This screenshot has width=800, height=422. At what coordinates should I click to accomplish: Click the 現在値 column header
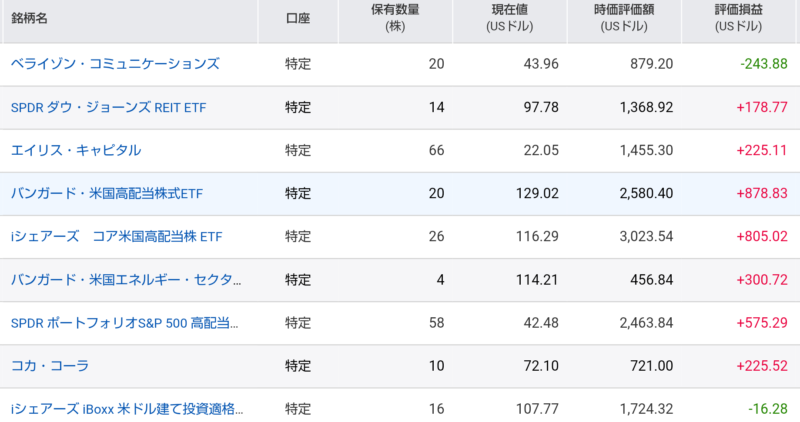[510, 18]
